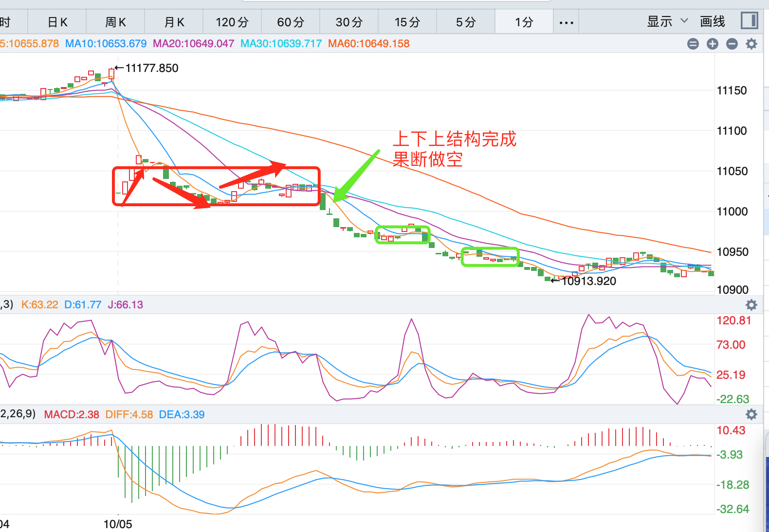This screenshot has height=532, width=769.
Task: Click the 11150 price axis label
Action: [x=732, y=90]
